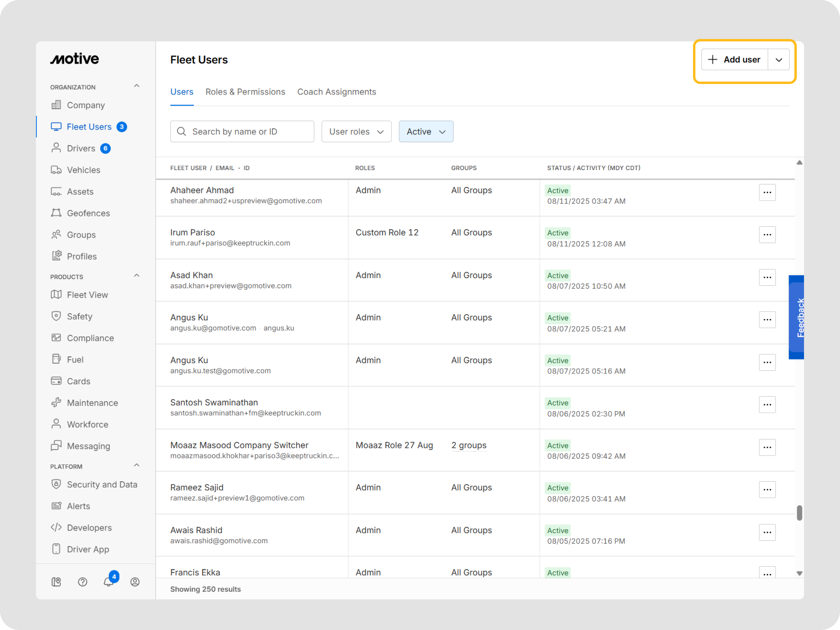Image resolution: width=840 pixels, height=630 pixels.
Task: Open the notifications bell icon
Action: 109,581
